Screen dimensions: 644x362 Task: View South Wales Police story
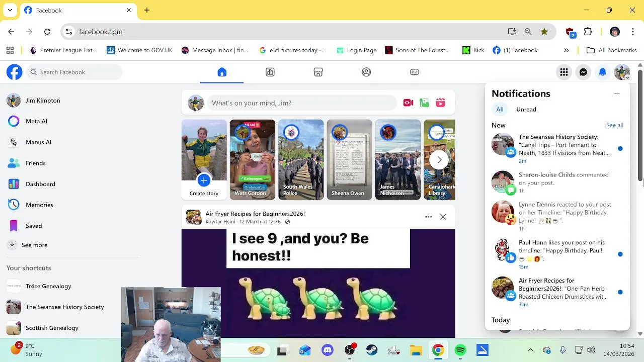[x=300, y=159]
